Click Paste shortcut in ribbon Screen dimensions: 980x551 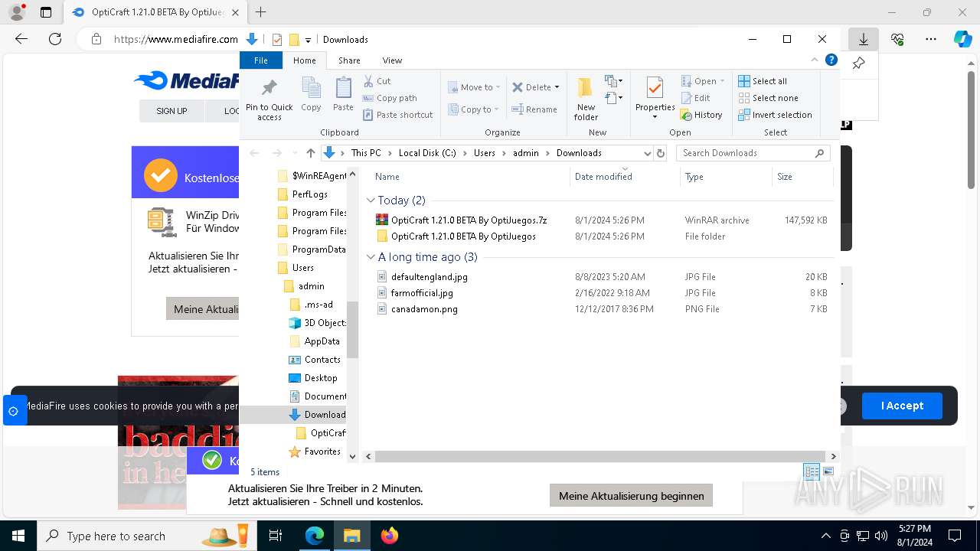(398, 115)
